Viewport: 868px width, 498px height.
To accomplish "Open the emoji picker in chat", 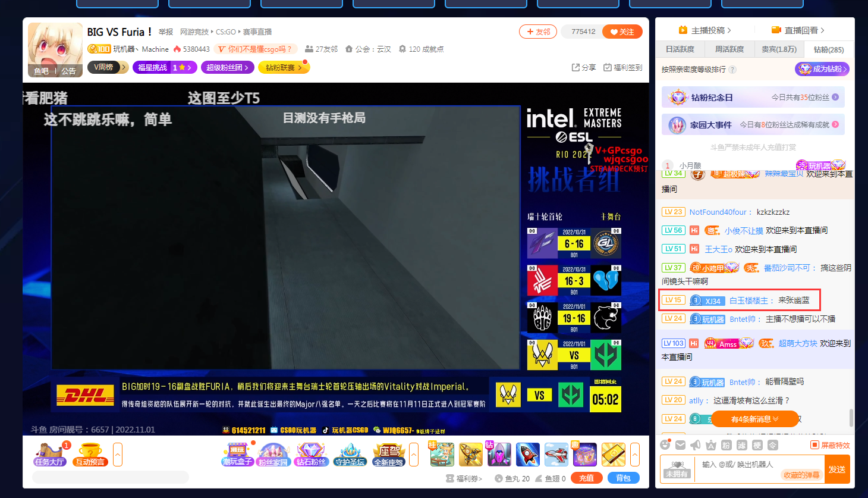I will pyautogui.click(x=665, y=445).
